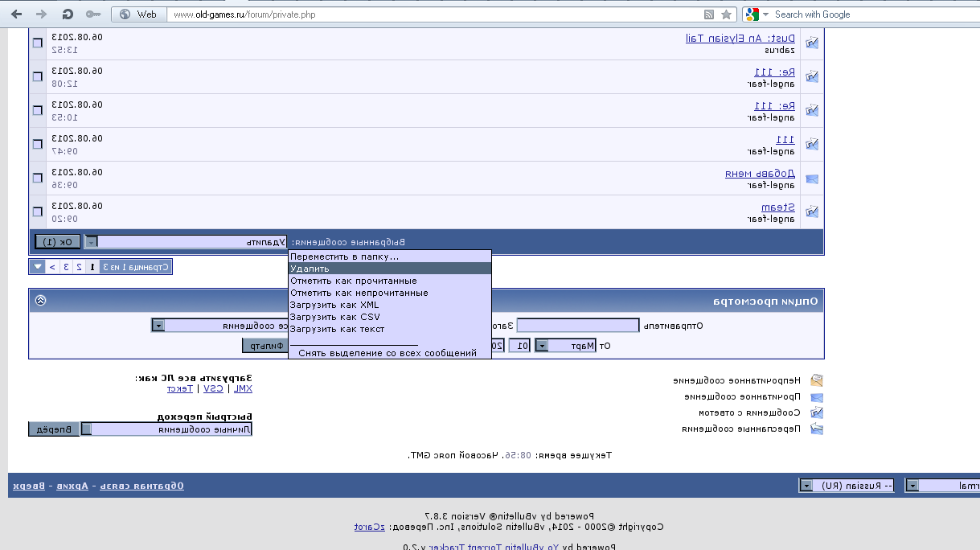This screenshot has width=980, height=550.
Task: Click the message icon of 111 at 09:47
Action: [812, 144]
